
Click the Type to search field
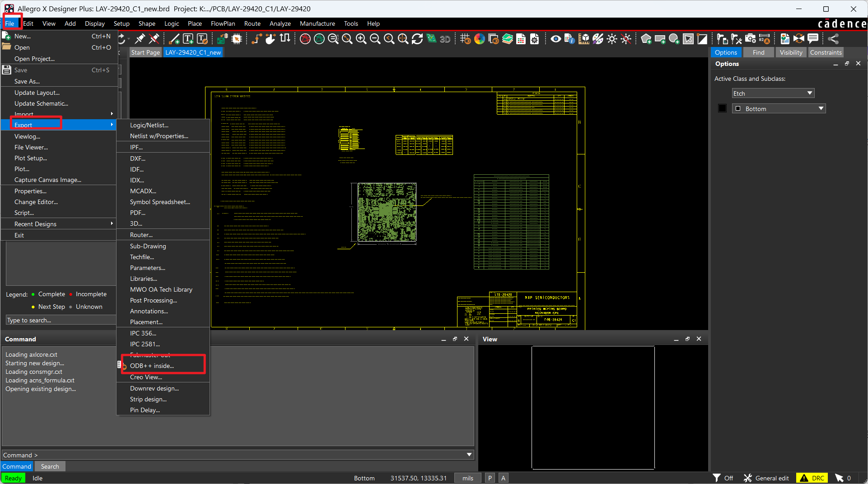[61, 320]
